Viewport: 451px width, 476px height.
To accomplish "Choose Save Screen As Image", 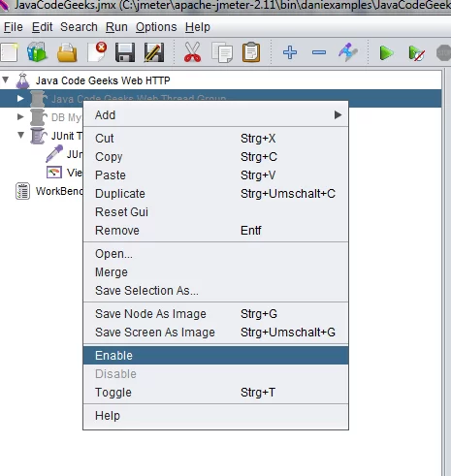I will click(215, 333).
